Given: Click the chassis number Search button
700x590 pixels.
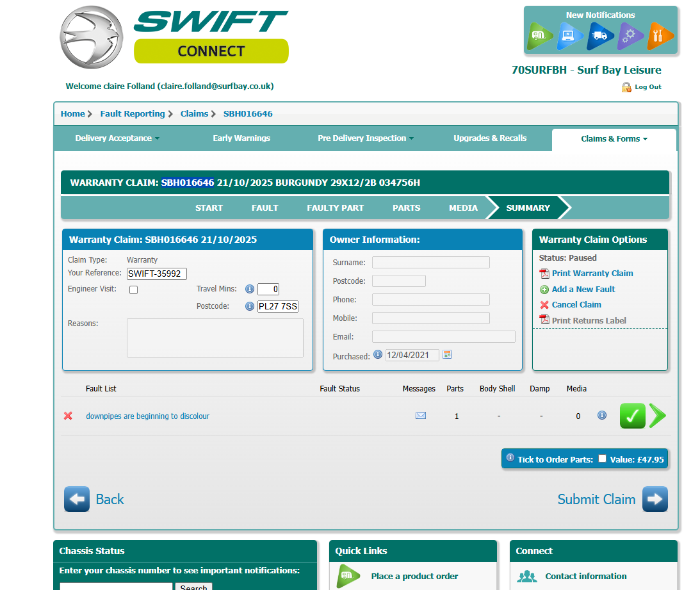Looking at the screenshot, I should coord(193,586).
